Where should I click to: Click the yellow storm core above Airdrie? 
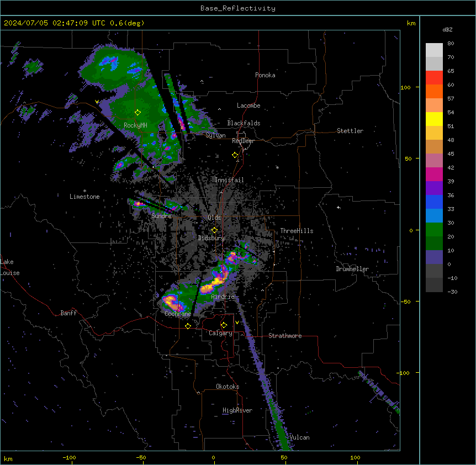pyautogui.click(x=215, y=283)
